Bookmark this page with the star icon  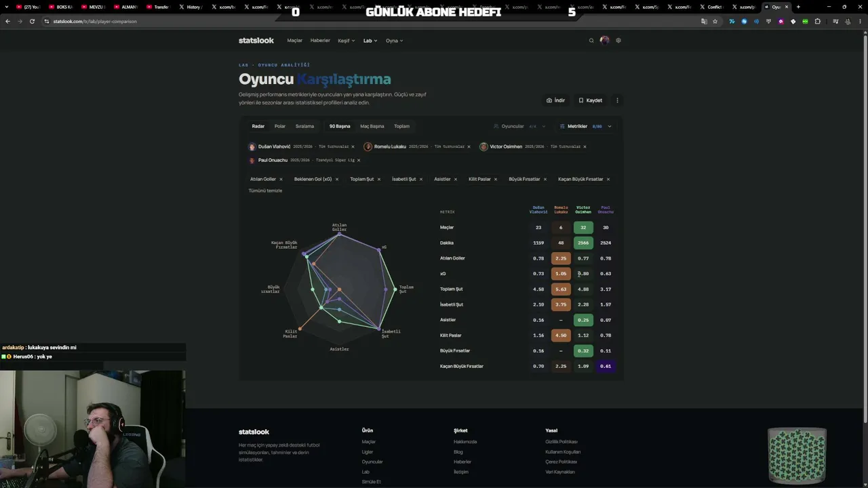tap(715, 21)
